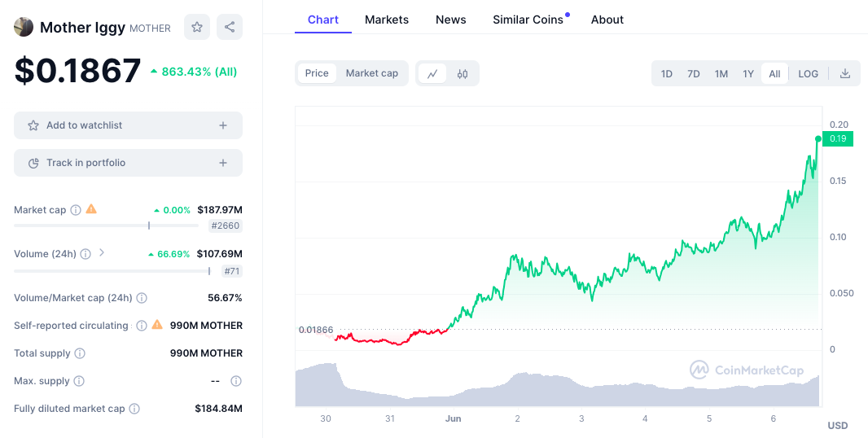Open Market cap info icon

pyautogui.click(x=76, y=210)
